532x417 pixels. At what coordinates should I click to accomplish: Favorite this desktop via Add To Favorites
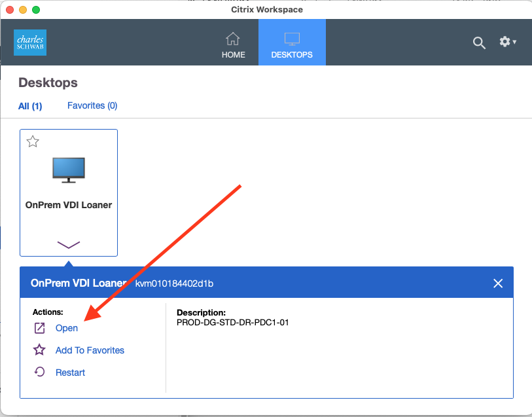[89, 350]
